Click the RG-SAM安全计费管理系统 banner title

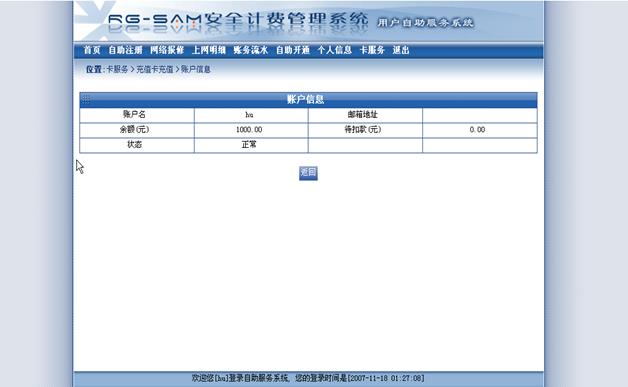(x=238, y=20)
